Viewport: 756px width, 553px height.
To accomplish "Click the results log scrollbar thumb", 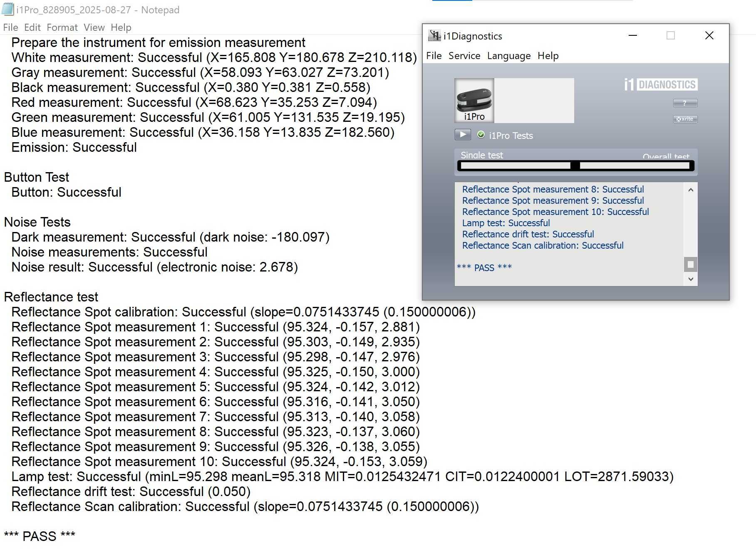I will click(691, 264).
